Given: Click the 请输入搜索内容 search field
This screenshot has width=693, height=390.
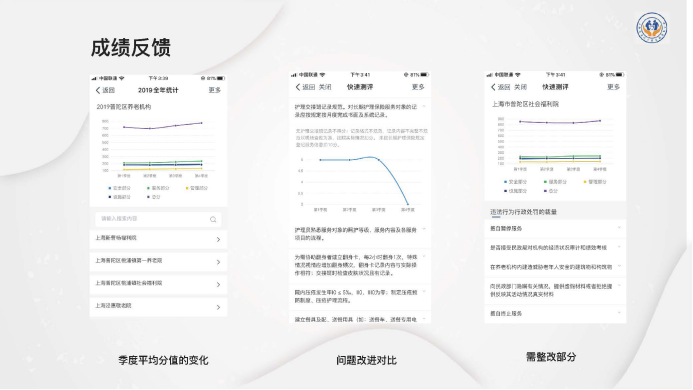Looking at the screenshot, I should [158, 219].
